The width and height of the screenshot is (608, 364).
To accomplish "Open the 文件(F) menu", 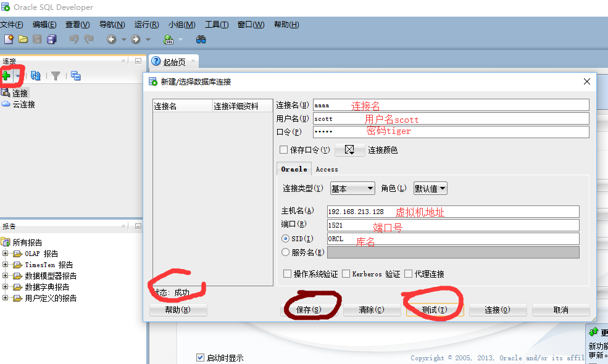I will tap(12, 25).
